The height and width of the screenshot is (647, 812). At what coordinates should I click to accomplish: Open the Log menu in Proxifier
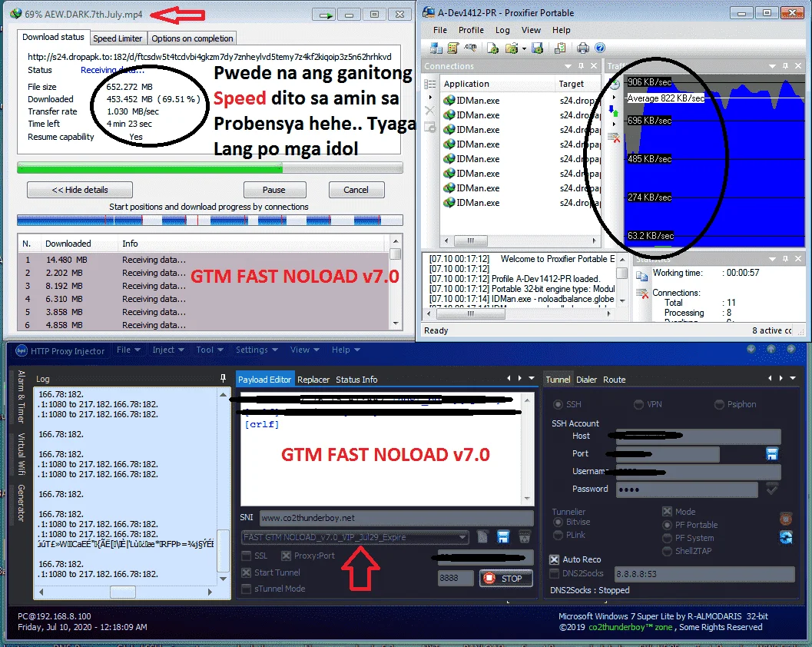pyautogui.click(x=502, y=30)
